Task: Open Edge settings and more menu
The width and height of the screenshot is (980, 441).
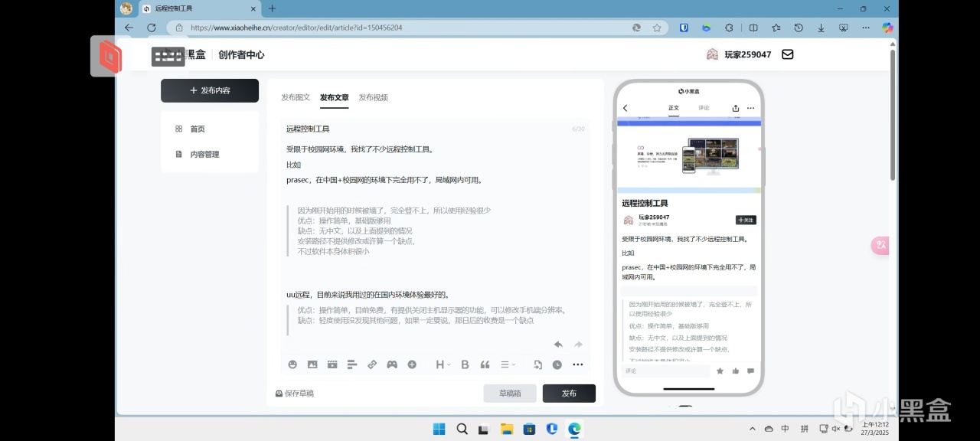Action: [x=866, y=28]
